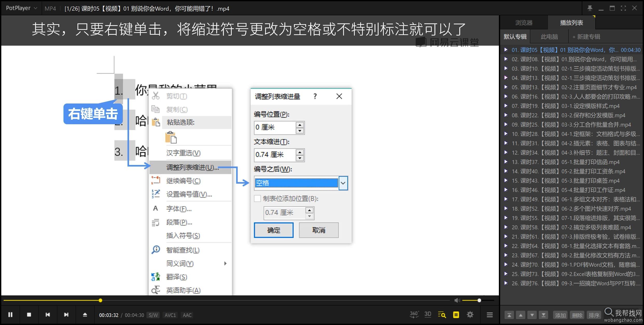Select playlist item 20. 07-2.搞定多级列表难题
The image size is (644, 325).
(572, 227)
